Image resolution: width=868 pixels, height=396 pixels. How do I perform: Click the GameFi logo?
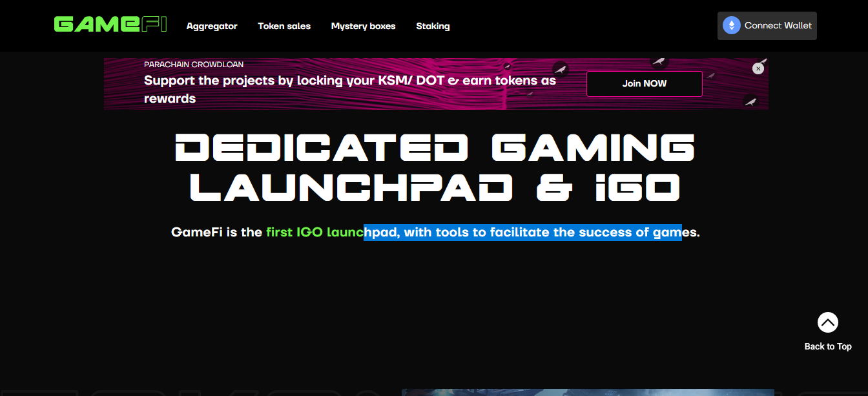tap(110, 25)
